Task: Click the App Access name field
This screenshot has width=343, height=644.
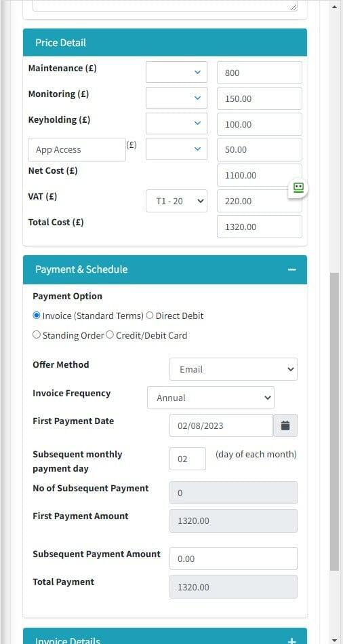Action: pyautogui.click(x=77, y=149)
